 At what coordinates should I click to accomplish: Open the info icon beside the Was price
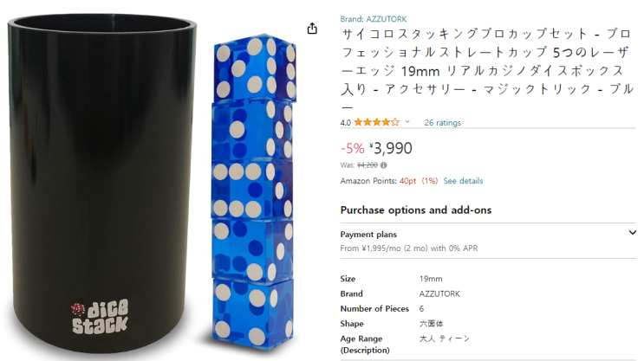pyautogui.click(x=384, y=165)
